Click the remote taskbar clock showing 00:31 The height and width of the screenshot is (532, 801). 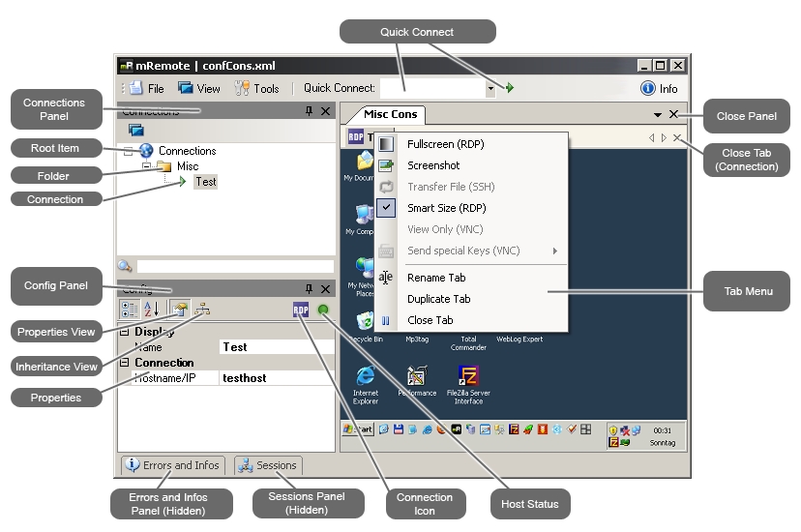(662, 430)
